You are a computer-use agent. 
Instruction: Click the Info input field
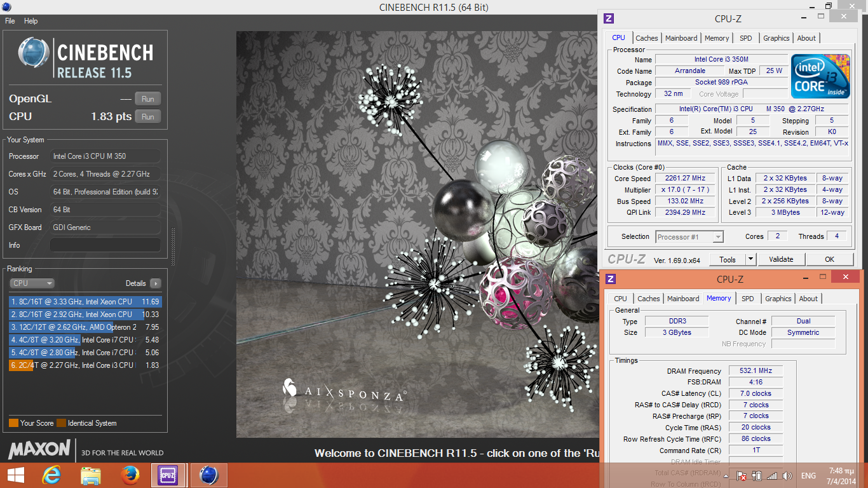pyautogui.click(x=105, y=245)
